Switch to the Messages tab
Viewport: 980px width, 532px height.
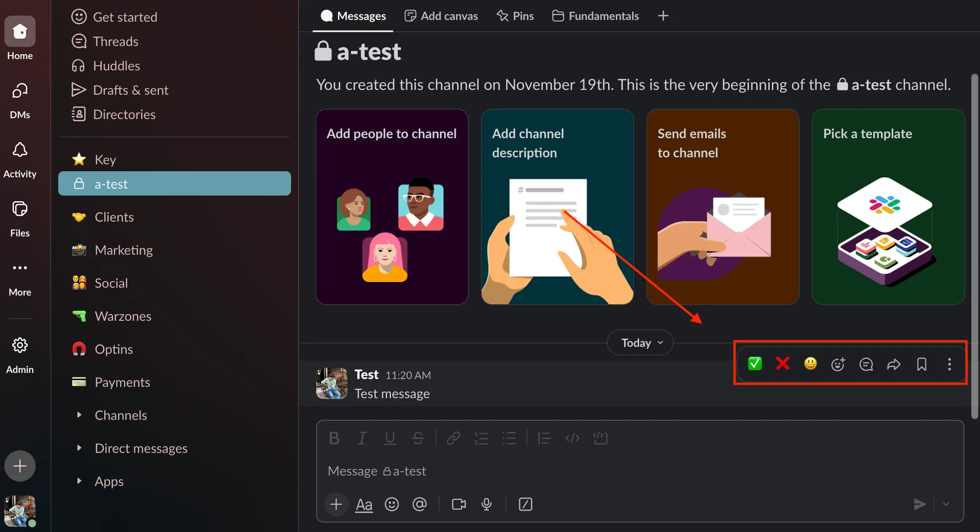(x=353, y=16)
